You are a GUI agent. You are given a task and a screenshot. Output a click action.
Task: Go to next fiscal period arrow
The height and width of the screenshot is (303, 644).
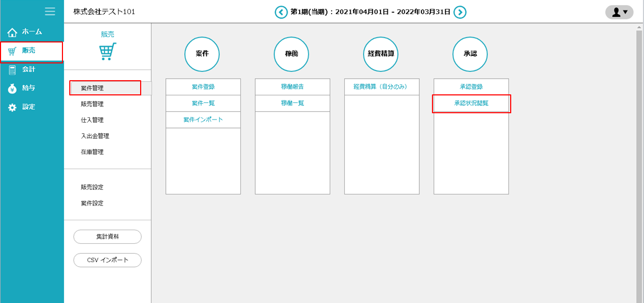460,12
